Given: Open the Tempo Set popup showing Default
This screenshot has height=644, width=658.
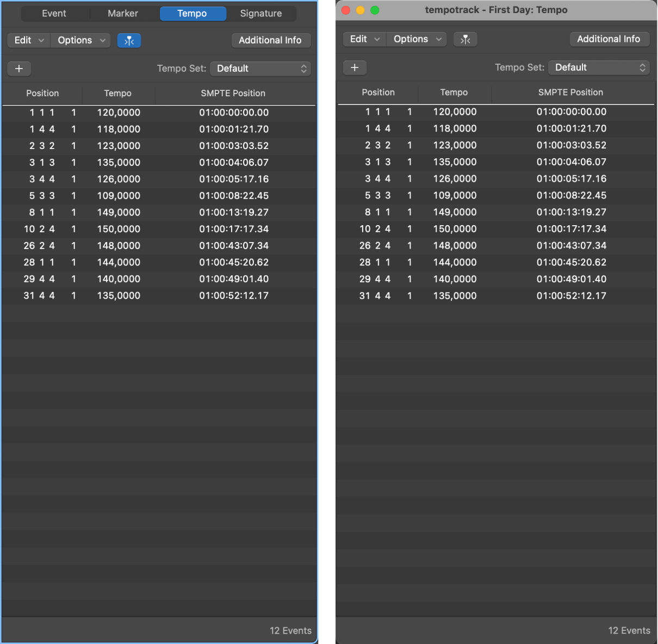Looking at the screenshot, I should click(260, 69).
